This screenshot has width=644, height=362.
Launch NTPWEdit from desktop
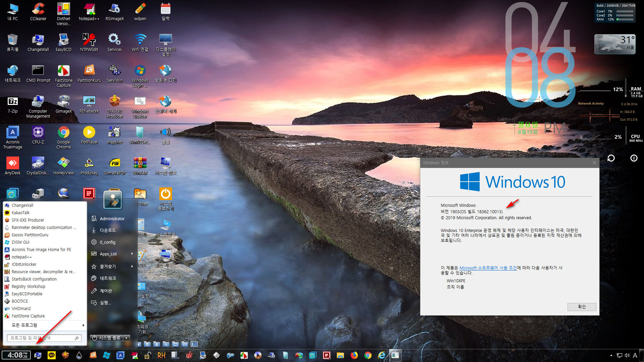[x=89, y=43]
